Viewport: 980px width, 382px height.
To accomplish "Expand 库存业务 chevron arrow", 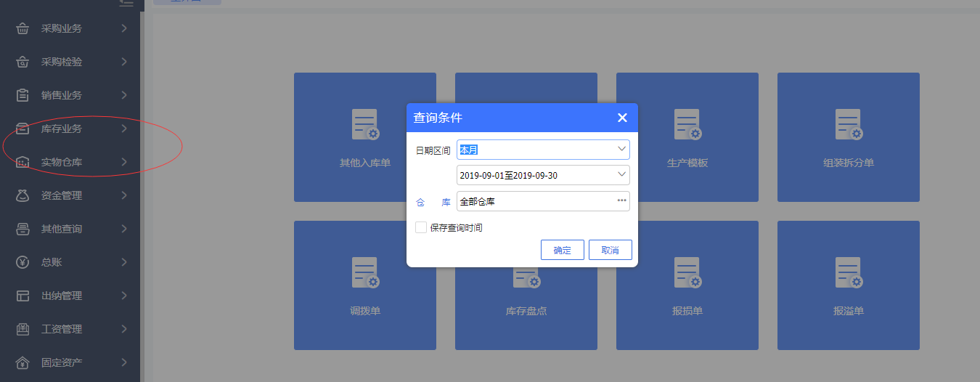I will point(125,129).
